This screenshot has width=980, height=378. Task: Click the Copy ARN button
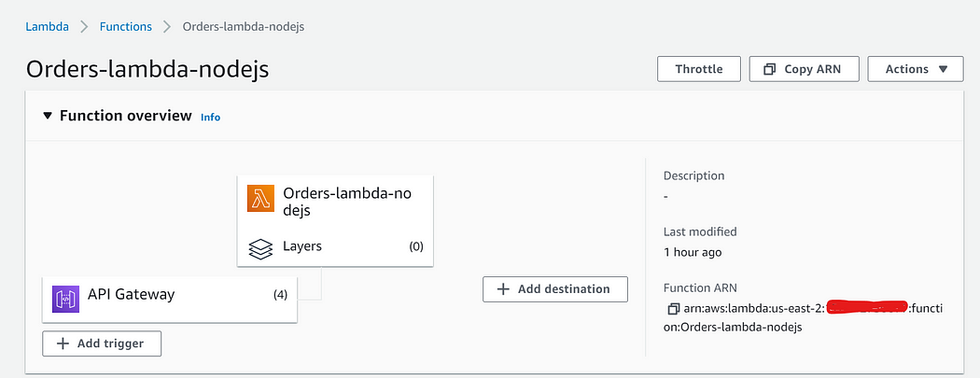[805, 69]
